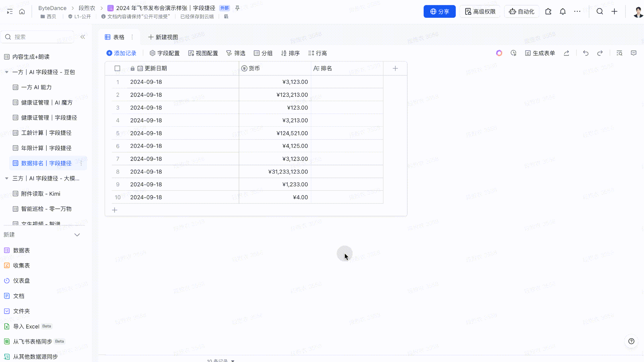Click the sidebar 搜索 search field
This screenshot has width=644, height=362.
coord(38,37)
